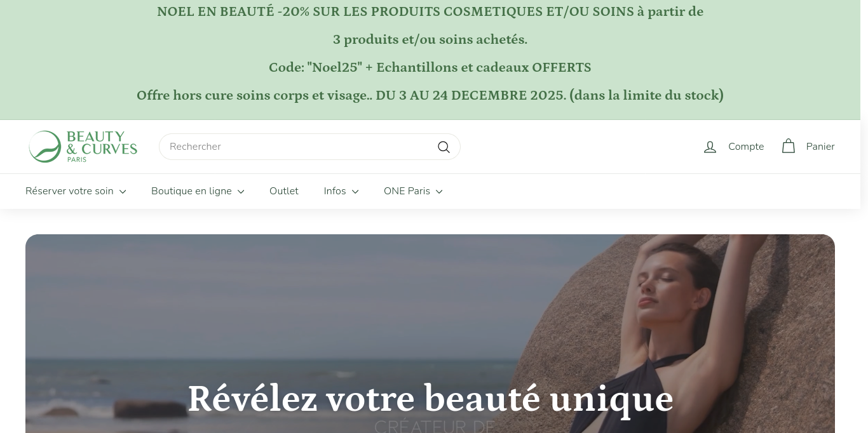Expand the Réserver votre soin chevron
Image resolution: width=868 pixels, height=433 pixels.
pyautogui.click(x=123, y=192)
